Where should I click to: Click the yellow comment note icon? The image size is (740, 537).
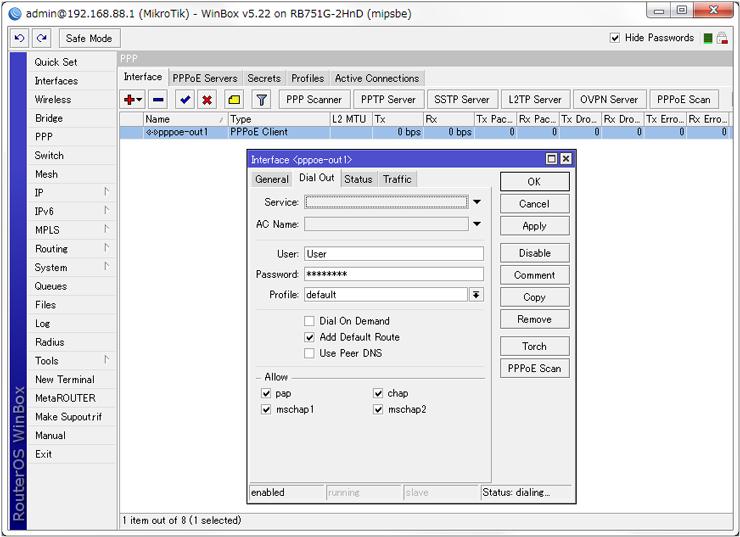coord(234,100)
